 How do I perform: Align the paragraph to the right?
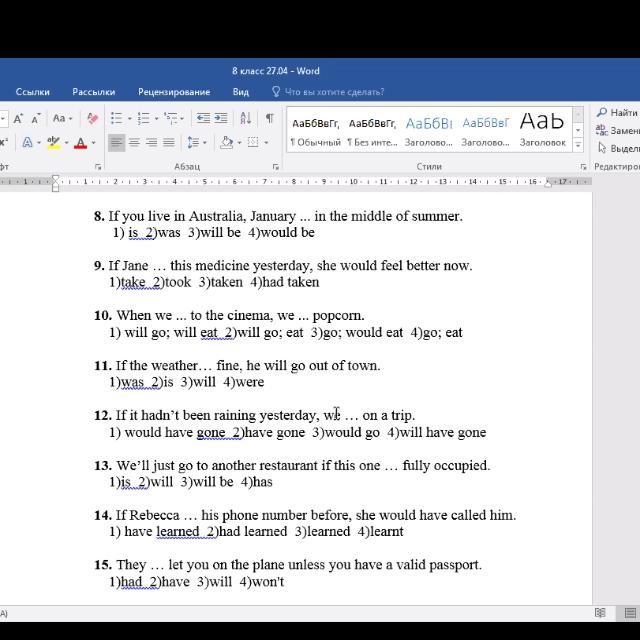[151, 143]
